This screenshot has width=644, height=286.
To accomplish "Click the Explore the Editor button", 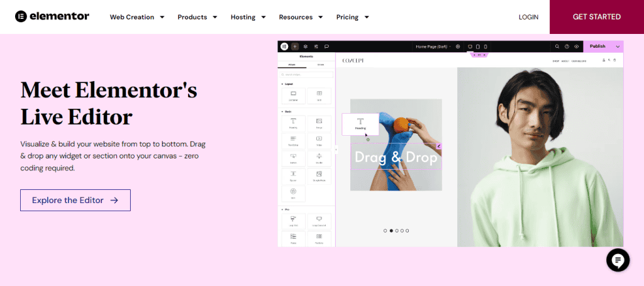I will click(x=75, y=200).
